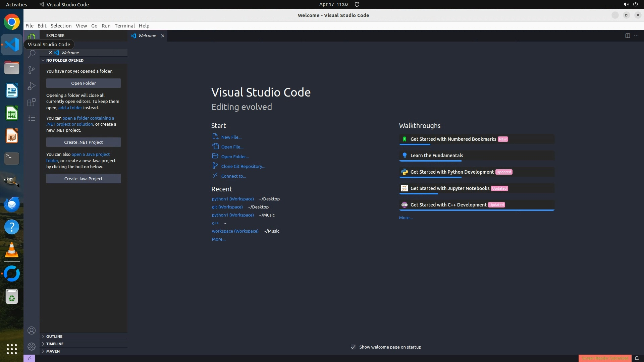
Task: Click the Accounts icon in activity bar
Action: click(32, 330)
